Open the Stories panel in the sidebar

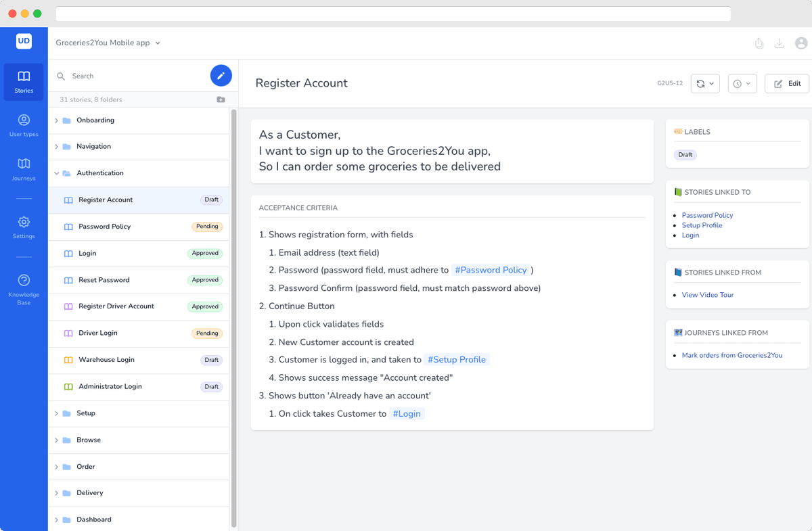tap(24, 82)
